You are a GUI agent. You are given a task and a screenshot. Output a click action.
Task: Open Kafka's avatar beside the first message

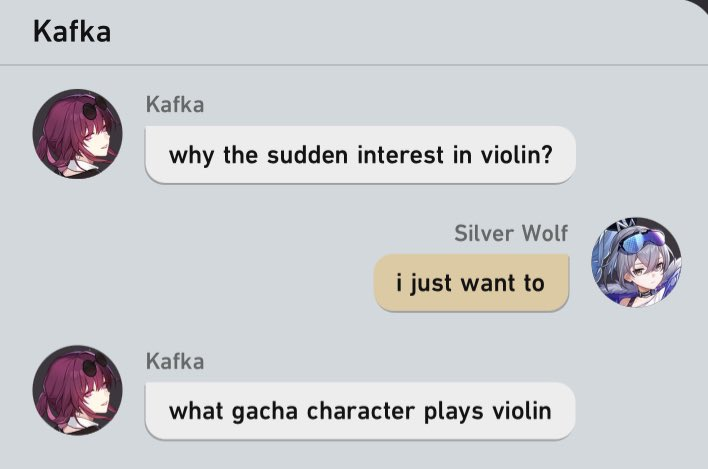tap(78, 134)
